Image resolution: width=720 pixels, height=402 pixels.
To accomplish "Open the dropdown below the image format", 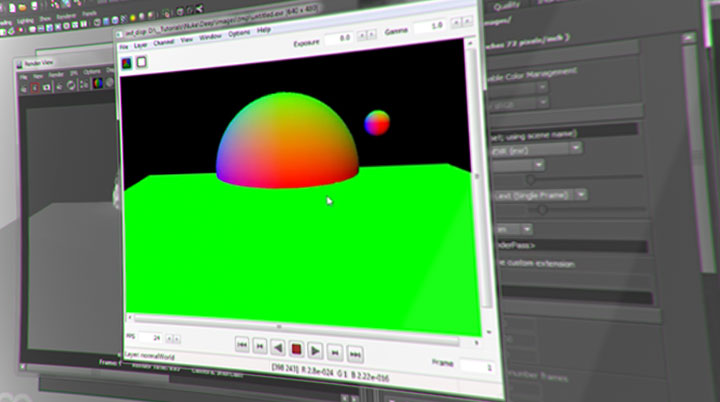I will [x=518, y=165].
